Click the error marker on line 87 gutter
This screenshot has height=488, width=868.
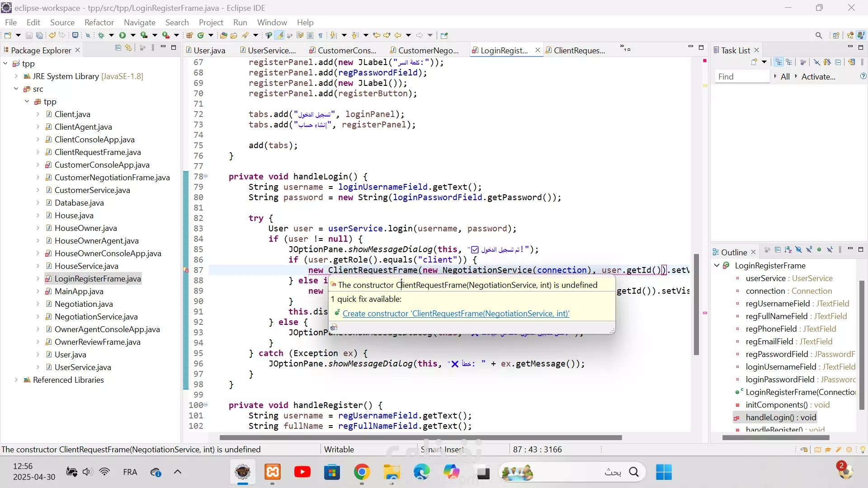pyautogui.click(x=185, y=270)
